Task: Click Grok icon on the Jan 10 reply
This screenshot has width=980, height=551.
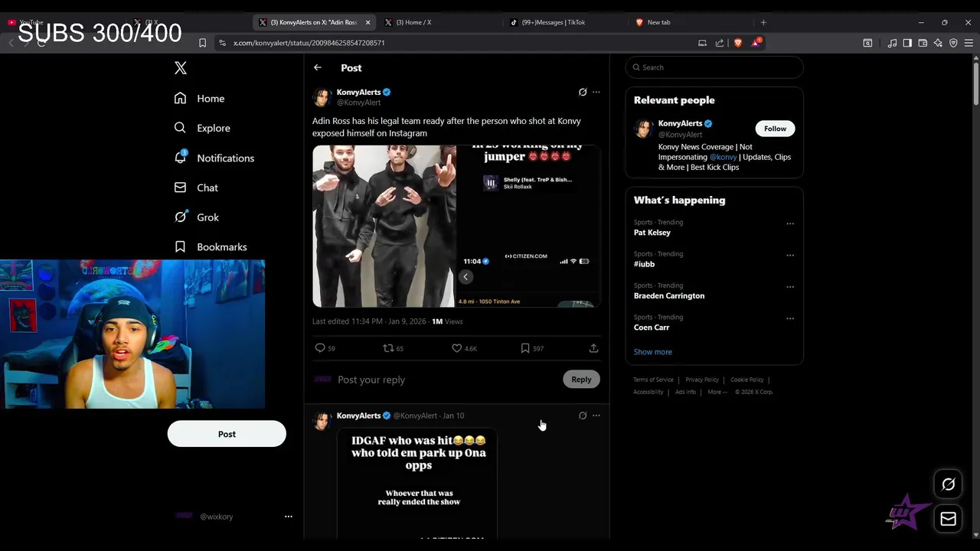Action: click(583, 416)
